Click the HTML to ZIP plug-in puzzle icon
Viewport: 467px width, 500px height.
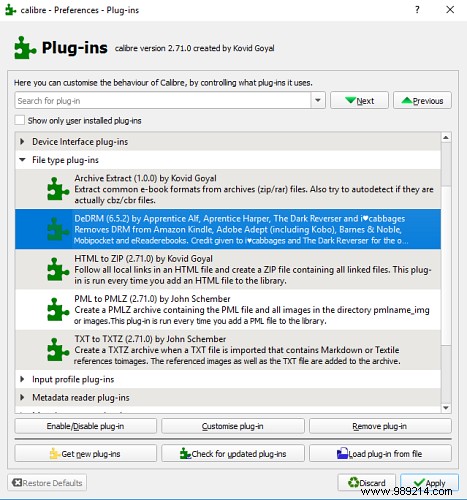58,269
